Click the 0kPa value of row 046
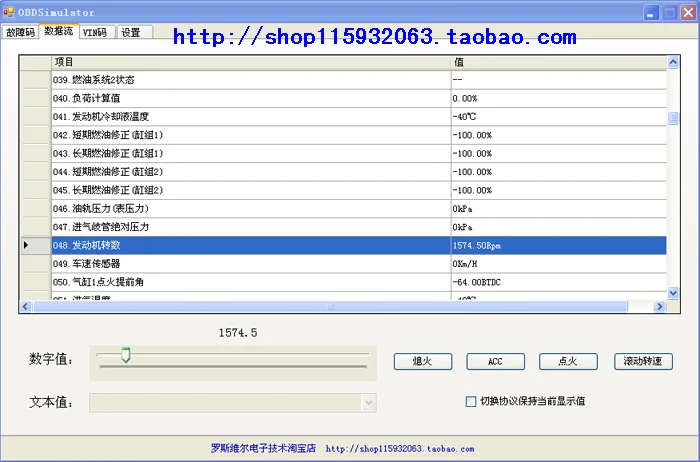Screen dimensions: 700x462 [x=559, y=209]
